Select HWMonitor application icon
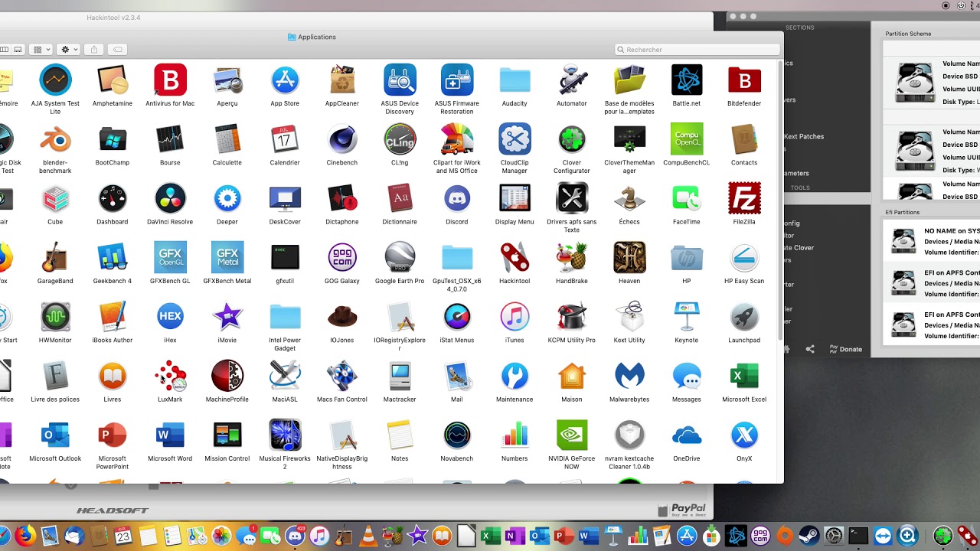Viewport: 980px width, 551px height. [55, 317]
